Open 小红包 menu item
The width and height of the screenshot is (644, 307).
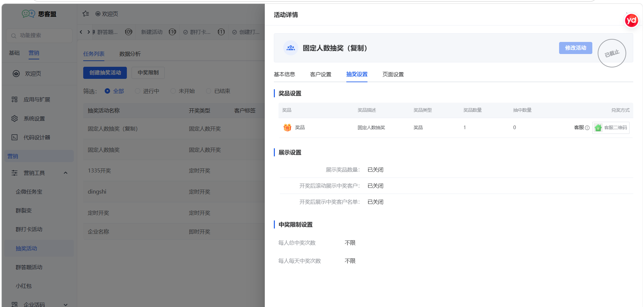(x=23, y=286)
